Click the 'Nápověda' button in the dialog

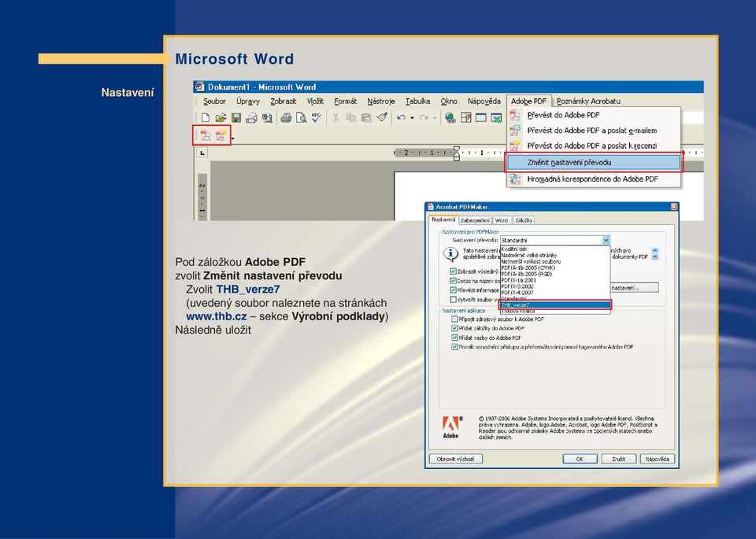pyautogui.click(x=657, y=459)
